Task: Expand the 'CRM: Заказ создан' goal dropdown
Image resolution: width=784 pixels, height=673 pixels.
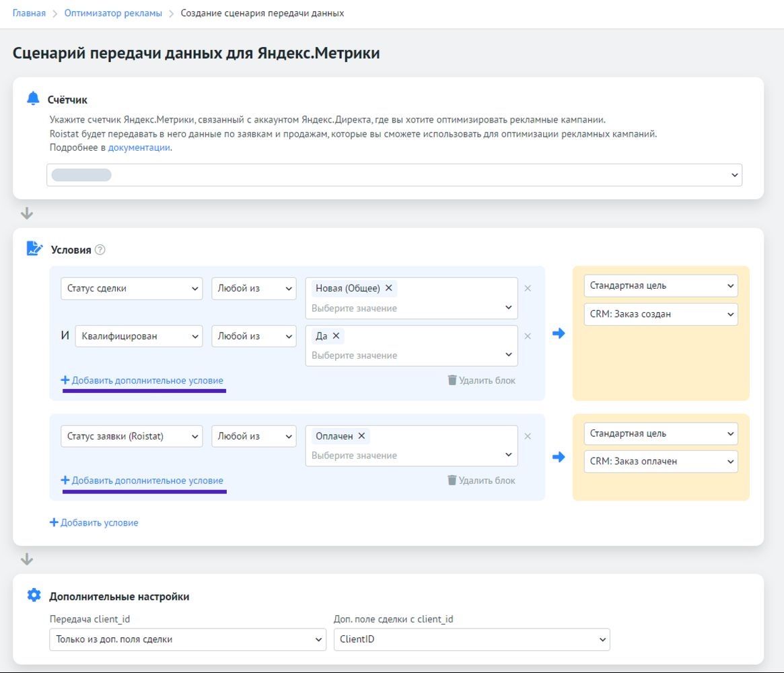Action: point(660,314)
